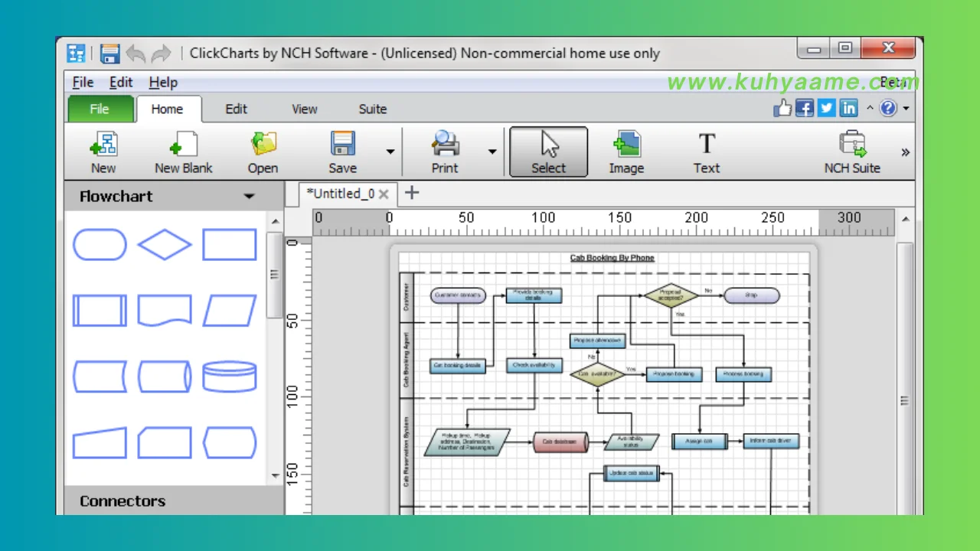Switch to the Suite ribbon tab
The height and width of the screenshot is (551, 980).
[373, 109]
